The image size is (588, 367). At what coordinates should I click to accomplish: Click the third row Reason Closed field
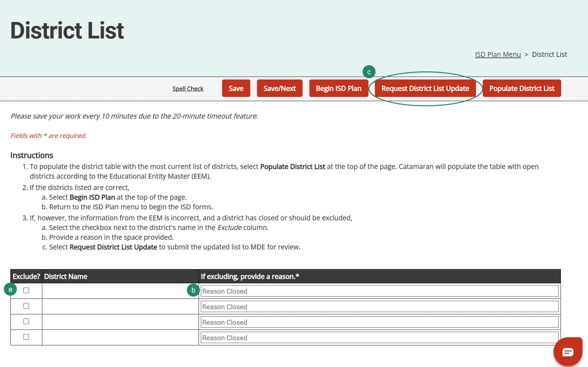(379, 322)
